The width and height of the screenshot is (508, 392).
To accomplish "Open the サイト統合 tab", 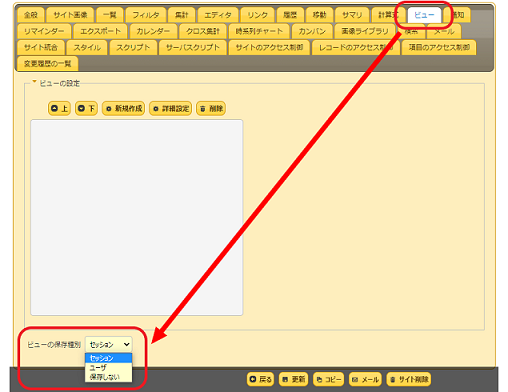I will 41,47.
